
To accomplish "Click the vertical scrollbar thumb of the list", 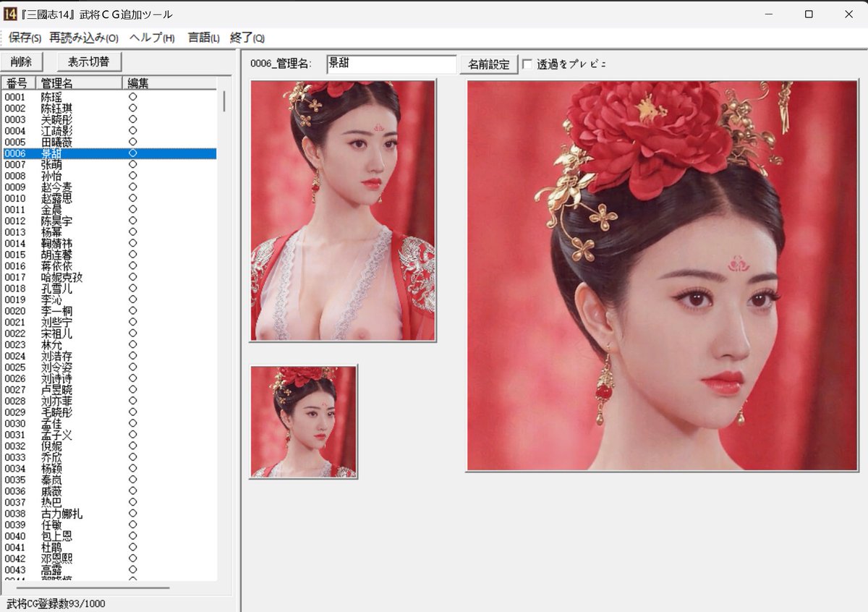I will click(x=224, y=101).
